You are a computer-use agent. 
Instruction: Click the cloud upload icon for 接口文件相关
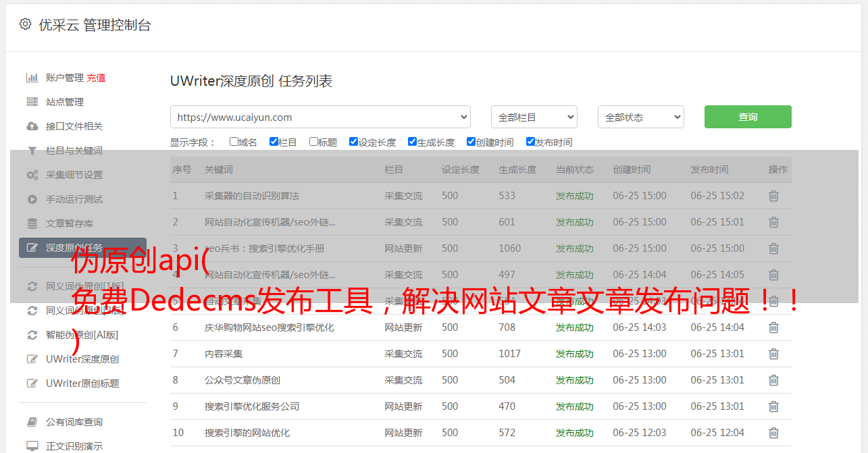[x=32, y=126]
